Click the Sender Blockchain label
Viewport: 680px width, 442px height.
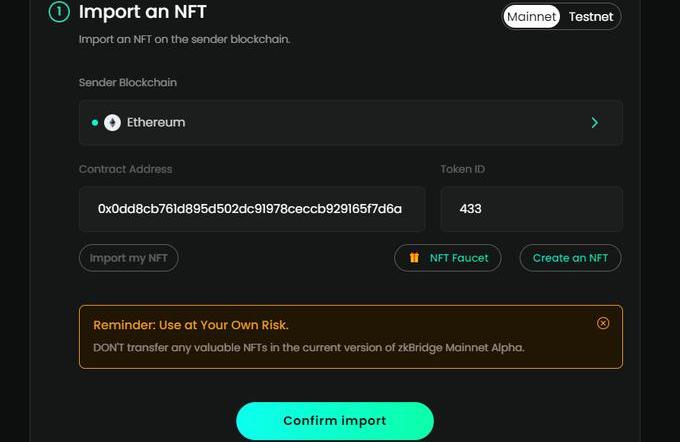(x=128, y=82)
